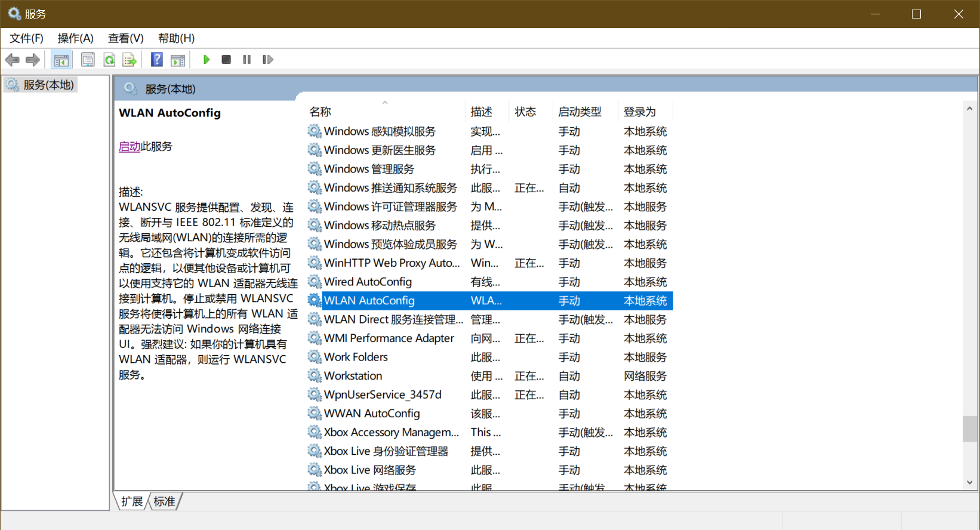Click 自动 startup type of WpnUserService_3457d
This screenshot has width=980, height=530.
(569, 395)
